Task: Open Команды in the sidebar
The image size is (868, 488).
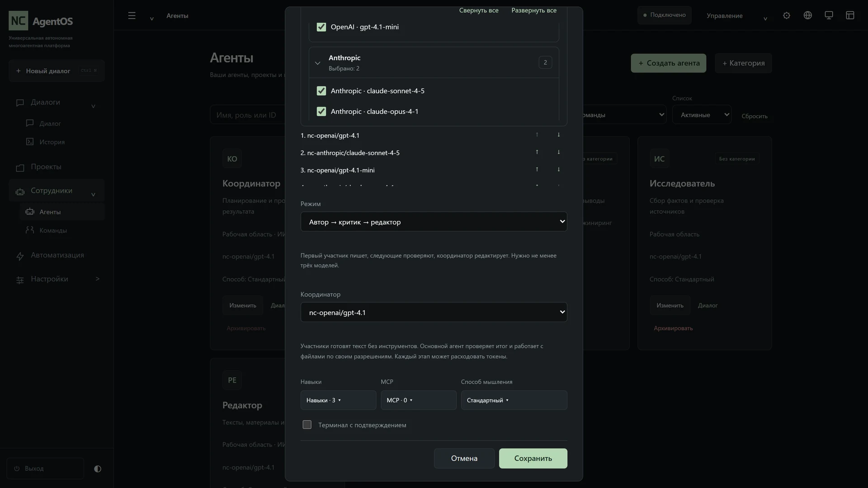Action: (x=62, y=230)
